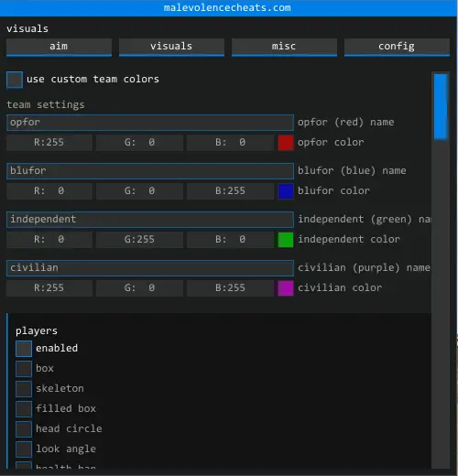Toggle the players enabled checkbox
Screen dimensions: 458x476
coord(24,349)
